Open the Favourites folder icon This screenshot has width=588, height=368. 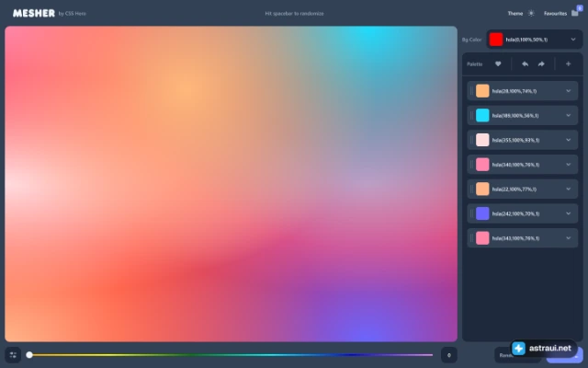(x=574, y=13)
